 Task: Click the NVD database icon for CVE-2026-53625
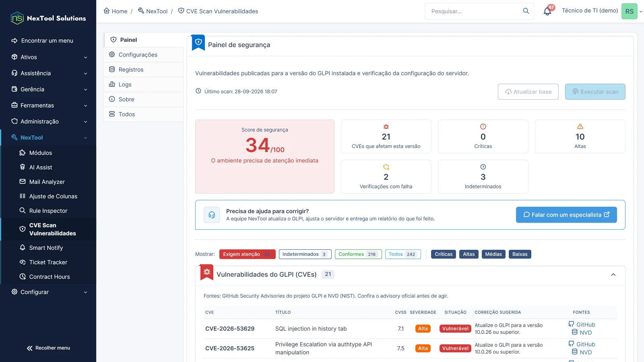575,352
